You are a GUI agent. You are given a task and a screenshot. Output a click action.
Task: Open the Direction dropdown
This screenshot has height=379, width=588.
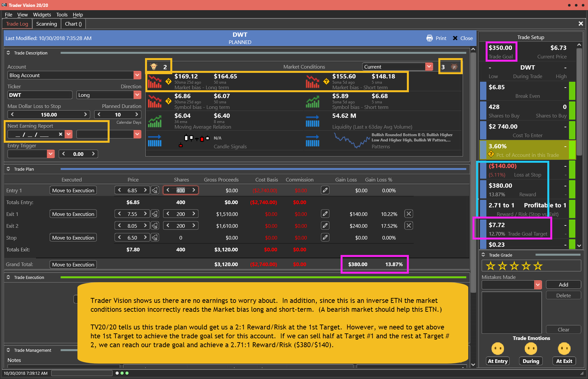click(x=137, y=95)
